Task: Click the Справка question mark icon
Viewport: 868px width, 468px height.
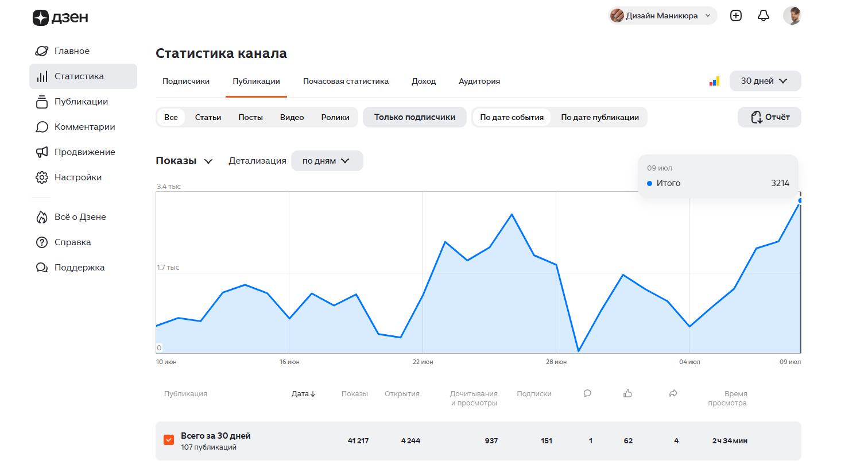Action: click(x=42, y=242)
